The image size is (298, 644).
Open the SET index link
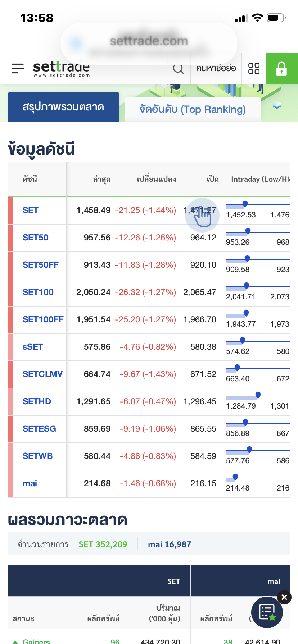pos(31,210)
